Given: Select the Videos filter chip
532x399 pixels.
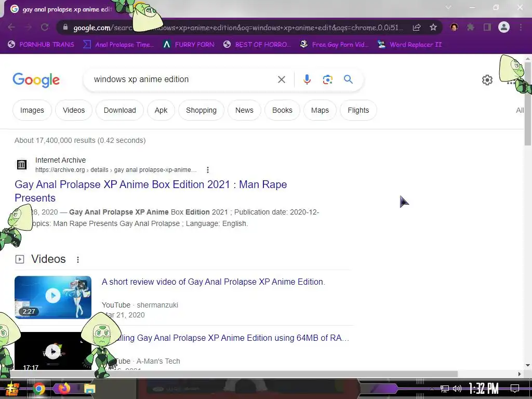Looking at the screenshot, I should (x=74, y=110).
